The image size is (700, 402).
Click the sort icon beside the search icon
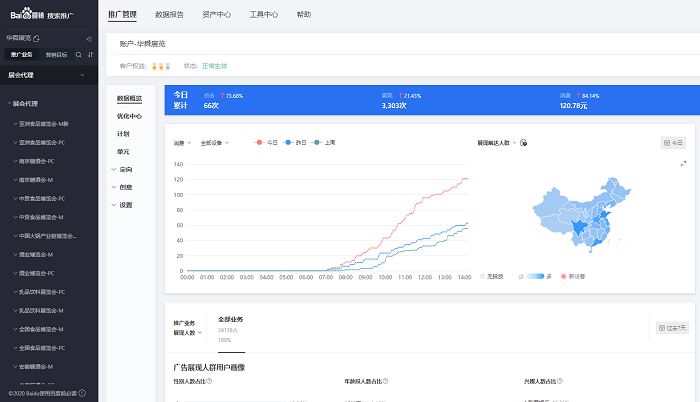tap(91, 54)
